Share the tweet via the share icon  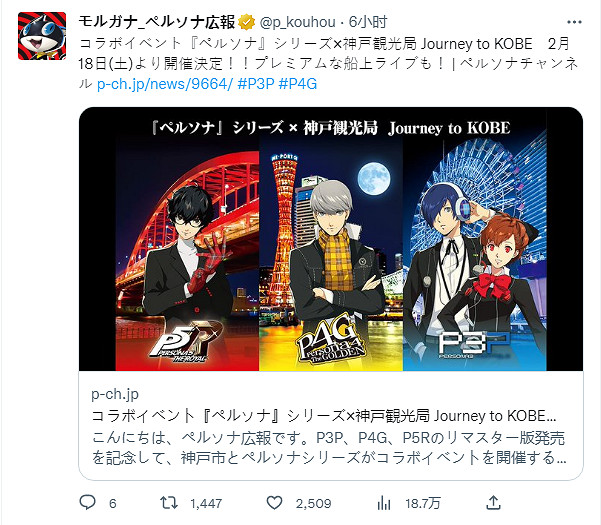tap(494, 502)
